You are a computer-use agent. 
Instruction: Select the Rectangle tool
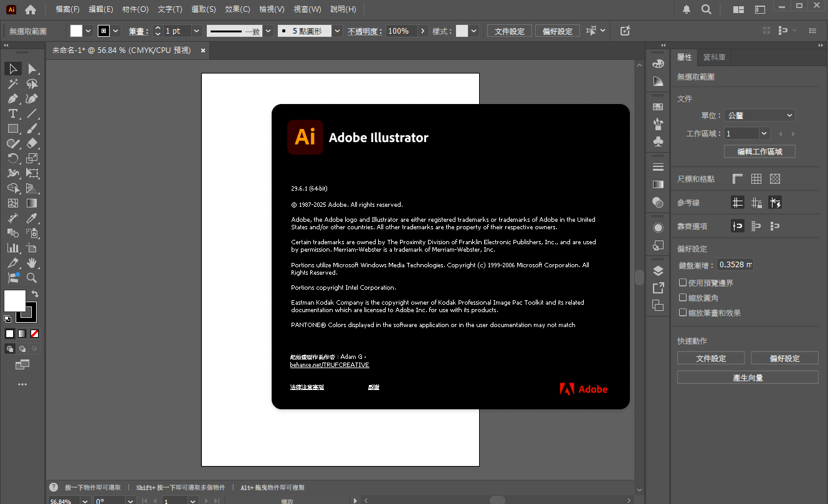tap(12, 128)
